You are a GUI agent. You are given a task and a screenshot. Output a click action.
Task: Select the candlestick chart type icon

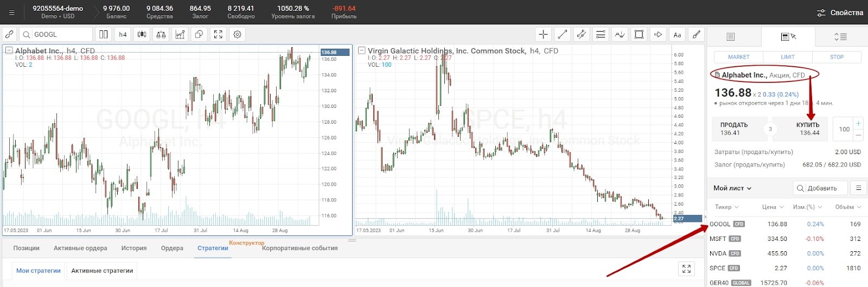click(x=142, y=34)
